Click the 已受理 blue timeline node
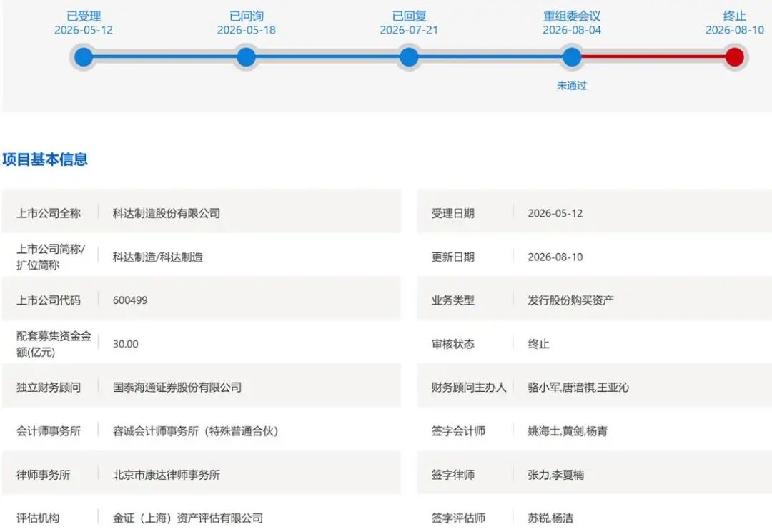The image size is (772, 532). point(84,57)
